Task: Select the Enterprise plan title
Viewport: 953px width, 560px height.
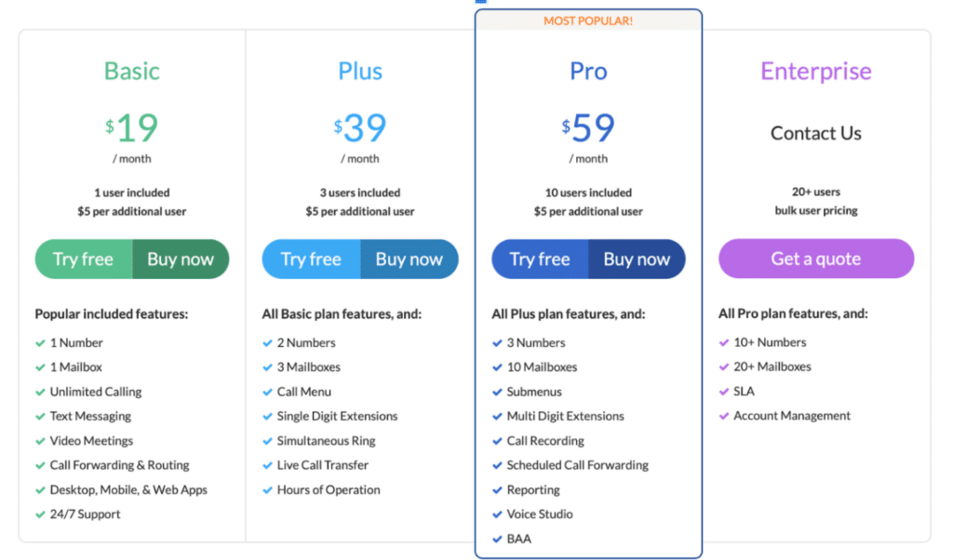Action: [816, 72]
